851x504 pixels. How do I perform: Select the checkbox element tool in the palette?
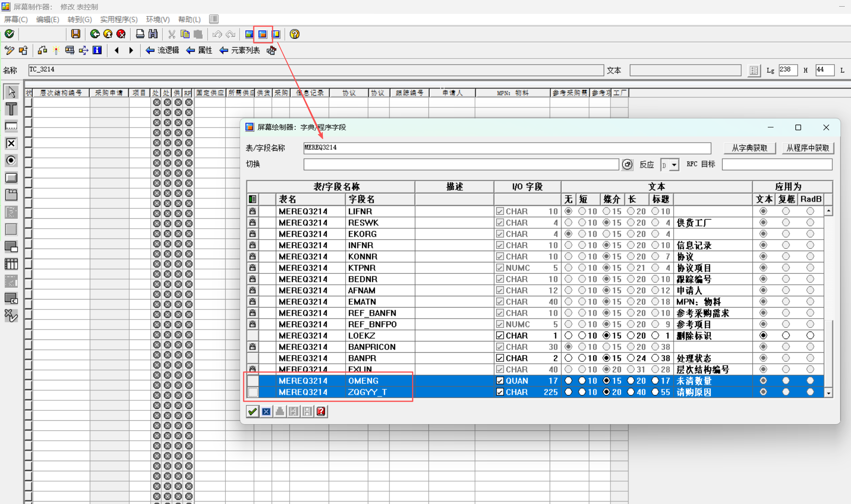pos(11,143)
